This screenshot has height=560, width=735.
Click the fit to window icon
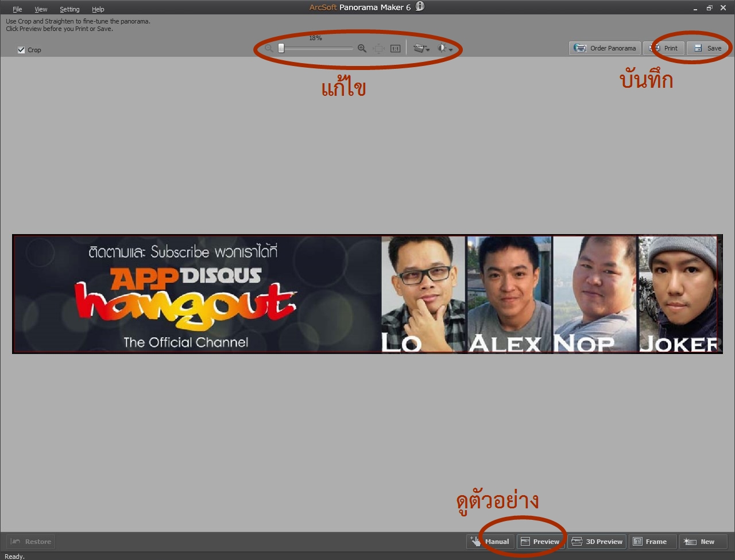(378, 49)
